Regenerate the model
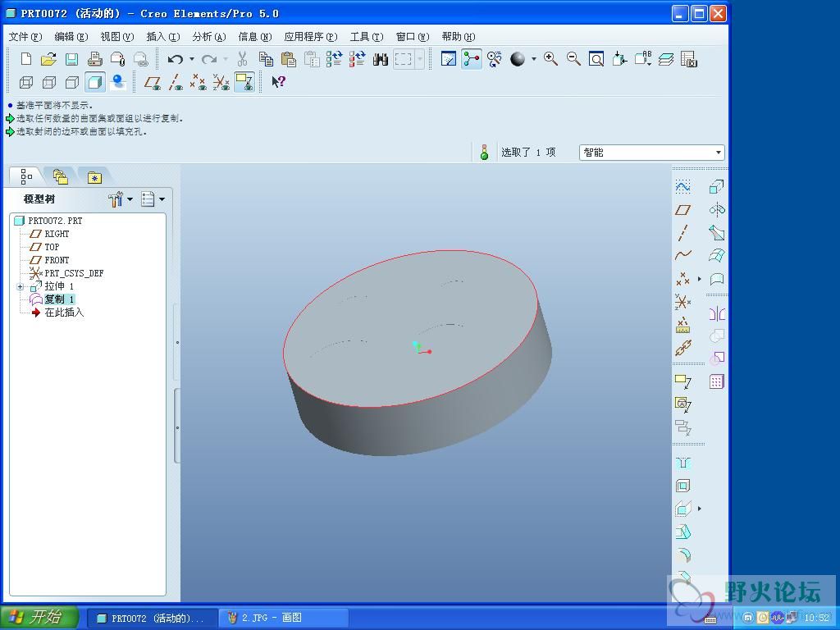Viewport: 840px width, 630px height. pyautogui.click(x=335, y=59)
